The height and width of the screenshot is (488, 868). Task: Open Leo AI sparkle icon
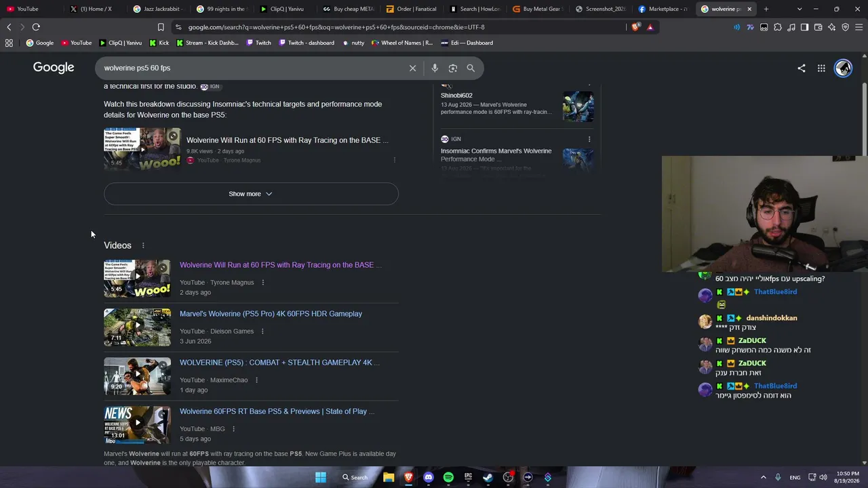pyautogui.click(x=831, y=27)
